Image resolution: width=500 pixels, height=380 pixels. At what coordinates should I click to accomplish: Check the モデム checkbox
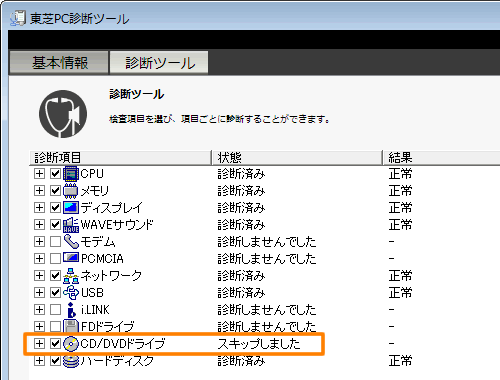pyautogui.click(x=55, y=242)
